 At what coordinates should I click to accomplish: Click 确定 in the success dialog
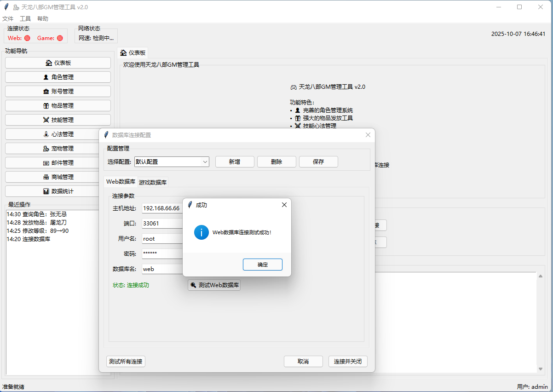[262, 265]
